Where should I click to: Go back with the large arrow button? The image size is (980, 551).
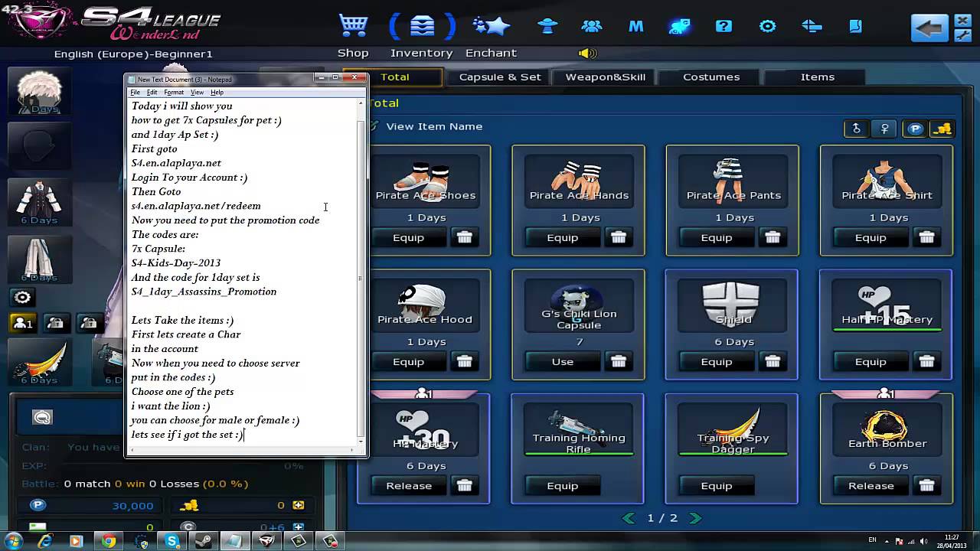tap(929, 28)
